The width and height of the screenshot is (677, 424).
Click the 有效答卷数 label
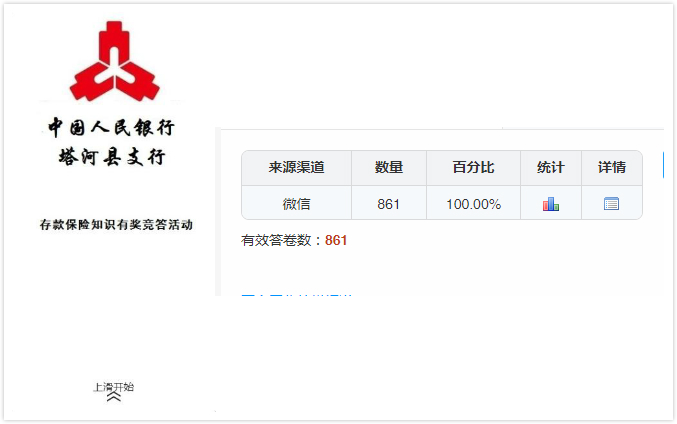[x=276, y=240]
